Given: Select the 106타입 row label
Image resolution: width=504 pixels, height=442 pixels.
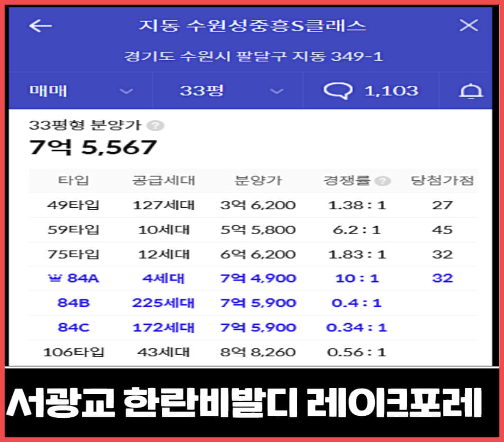Looking at the screenshot, I should [x=74, y=353].
